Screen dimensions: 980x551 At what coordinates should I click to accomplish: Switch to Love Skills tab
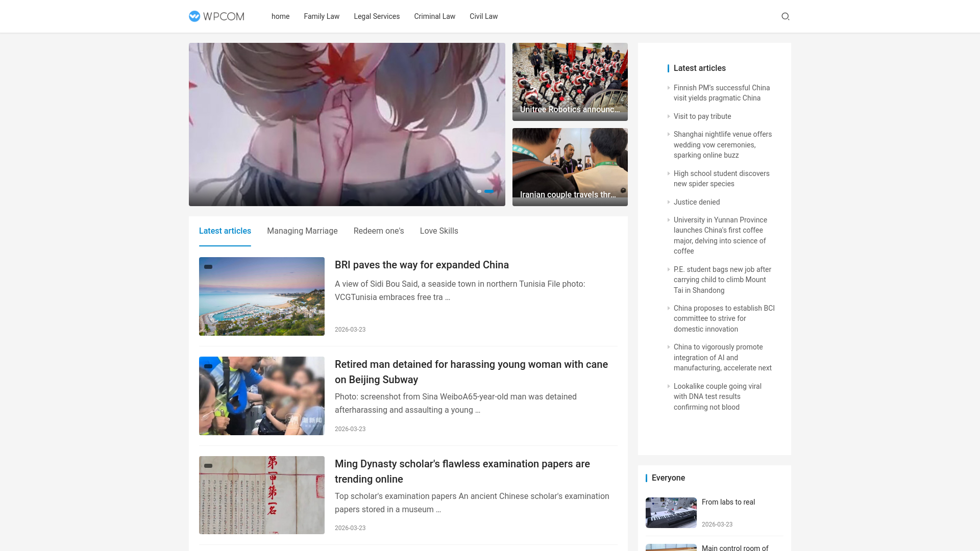pyautogui.click(x=439, y=231)
